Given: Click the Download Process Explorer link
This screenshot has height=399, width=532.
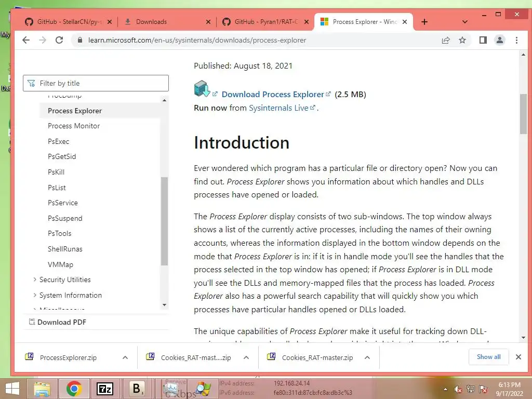Looking at the screenshot, I should [x=273, y=95].
